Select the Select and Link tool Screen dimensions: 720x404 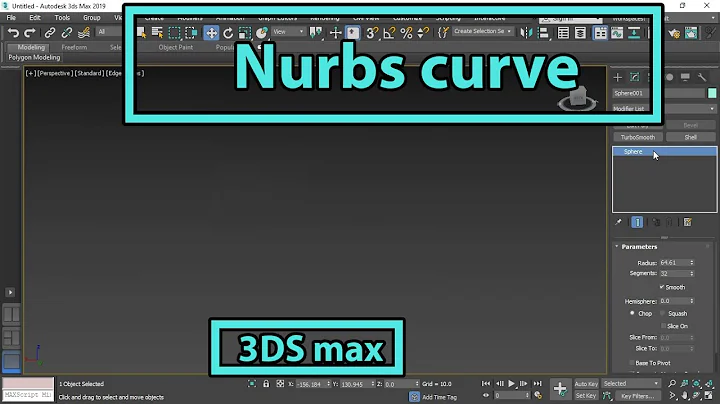click(x=50, y=33)
